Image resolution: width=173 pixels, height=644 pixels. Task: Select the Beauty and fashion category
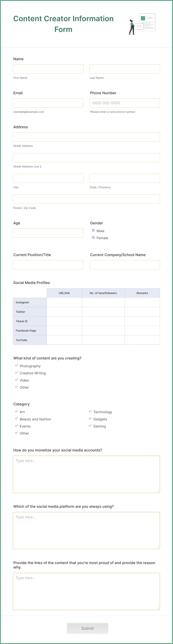(16, 419)
